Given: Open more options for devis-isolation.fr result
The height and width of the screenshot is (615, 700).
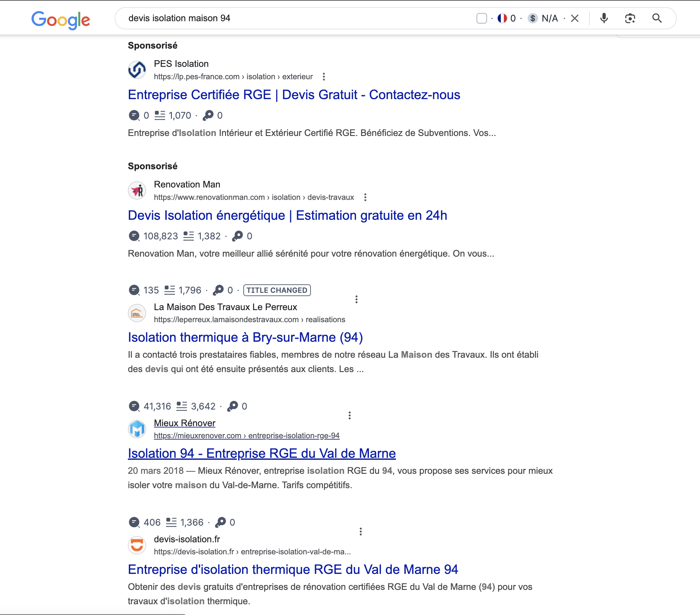Looking at the screenshot, I should click(x=361, y=532).
